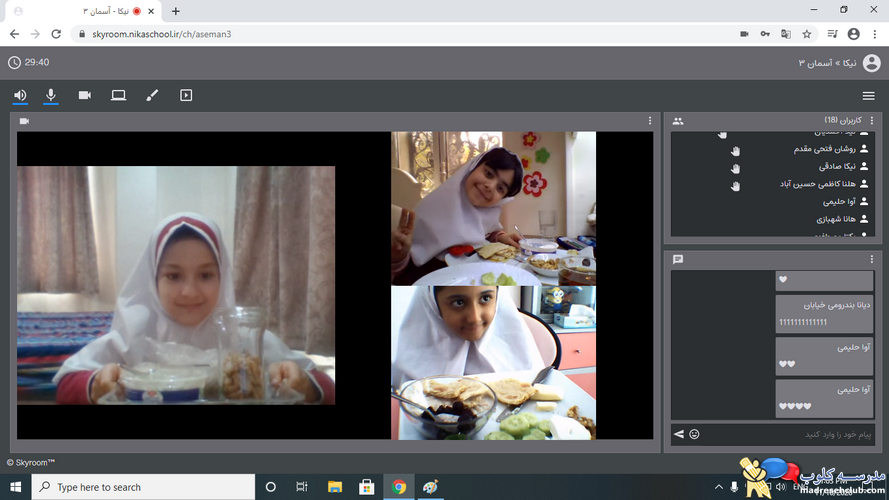Viewport: 889px width, 500px height.
Task: Click the chat message input field
Action: 788,434
